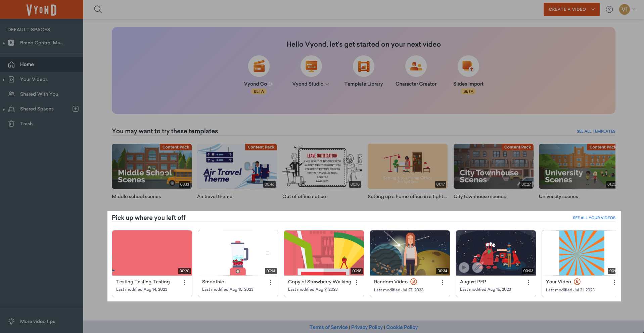Expand the Create a Video dropdown arrow
The image size is (644, 333).
593,9
